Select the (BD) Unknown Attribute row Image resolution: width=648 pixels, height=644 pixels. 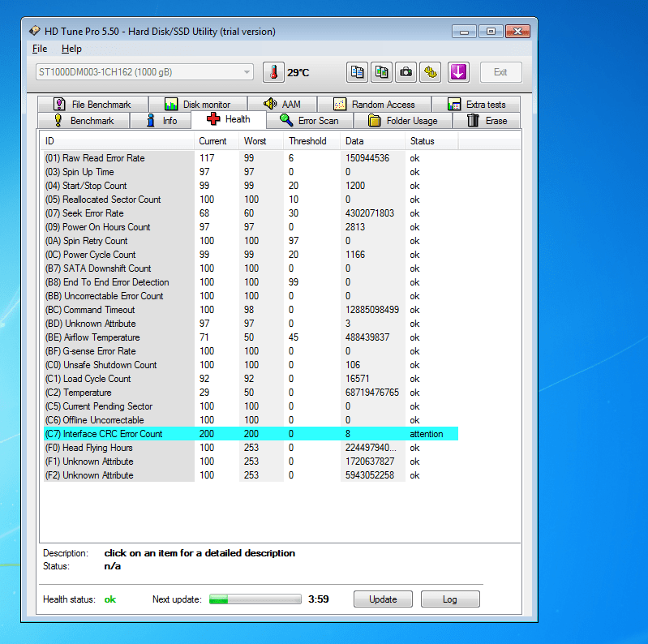tap(251, 324)
